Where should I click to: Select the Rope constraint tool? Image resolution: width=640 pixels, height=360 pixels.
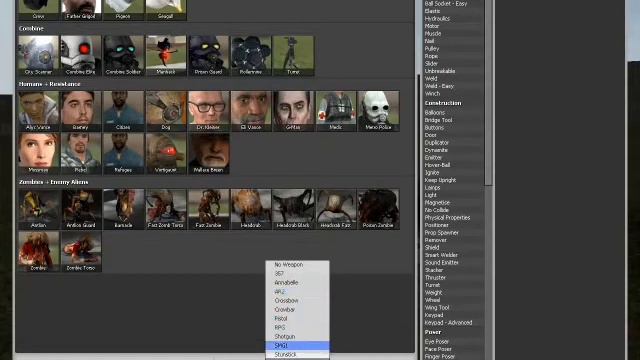pyautogui.click(x=431, y=56)
